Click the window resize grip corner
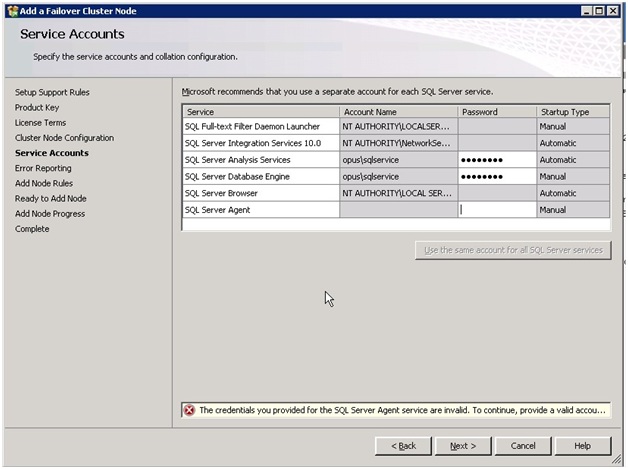This screenshot has width=628, height=469. coord(617,459)
